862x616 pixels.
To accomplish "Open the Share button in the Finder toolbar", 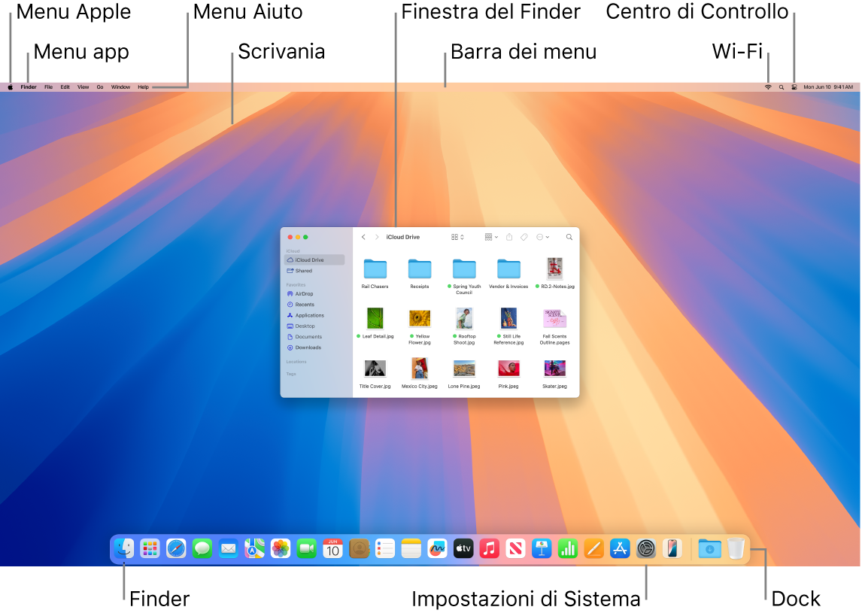I will coord(508,237).
